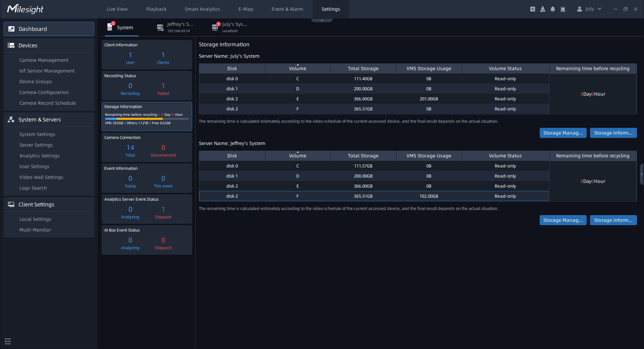The image size is (644, 349).
Task: Open Camera Management in sidebar
Action: click(x=44, y=60)
